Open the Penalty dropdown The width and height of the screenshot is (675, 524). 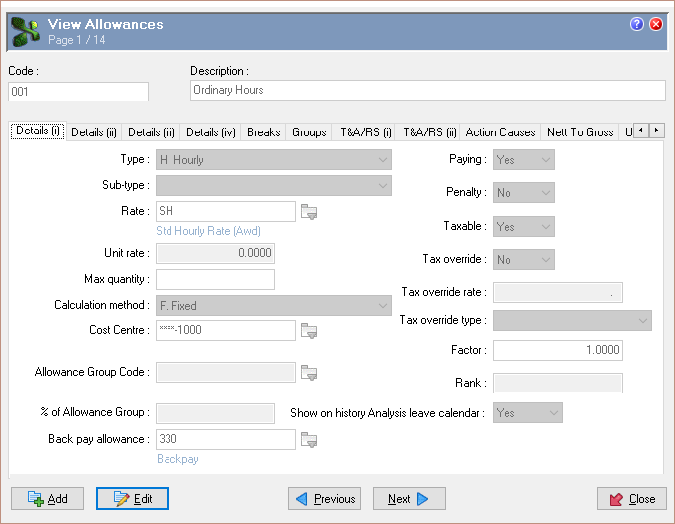(x=523, y=192)
